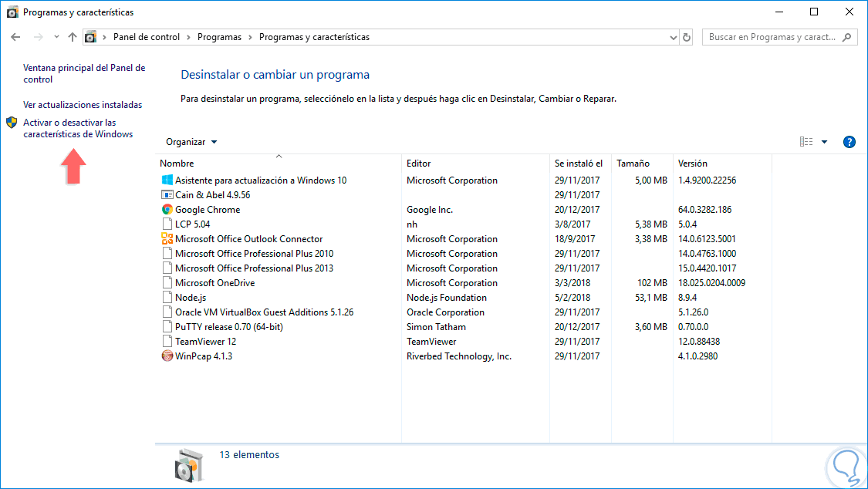Go up one folder level arrow
The width and height of the screenshot is (868, 489).
(x=73, y=37)
